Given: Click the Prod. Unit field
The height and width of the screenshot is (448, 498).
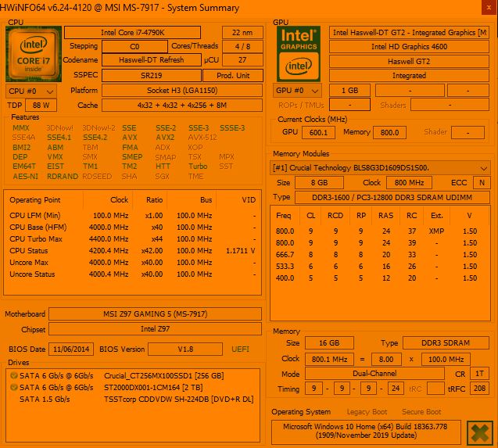Looking at the screenshot, I should tap(233, 76).
